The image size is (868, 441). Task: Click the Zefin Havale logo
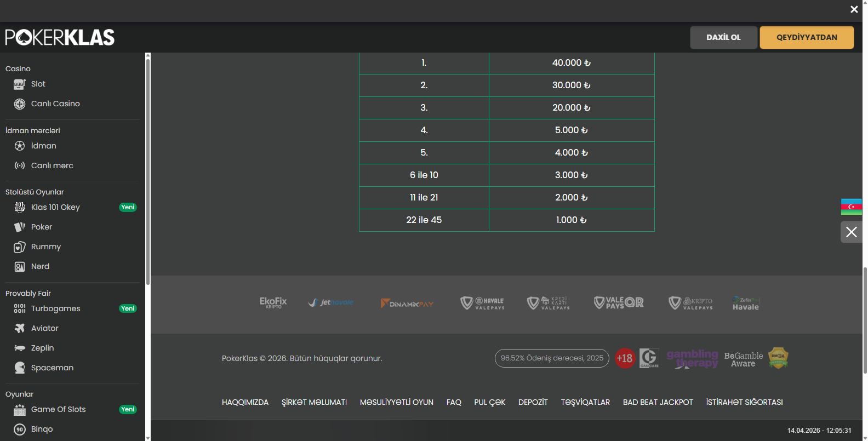tap(746, 303)
